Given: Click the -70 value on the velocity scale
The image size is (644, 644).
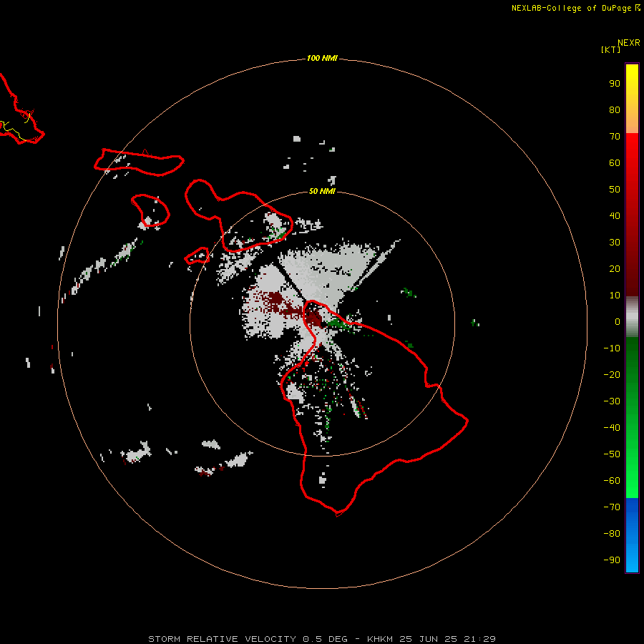Looking at the screenshot, I should 612,507.
